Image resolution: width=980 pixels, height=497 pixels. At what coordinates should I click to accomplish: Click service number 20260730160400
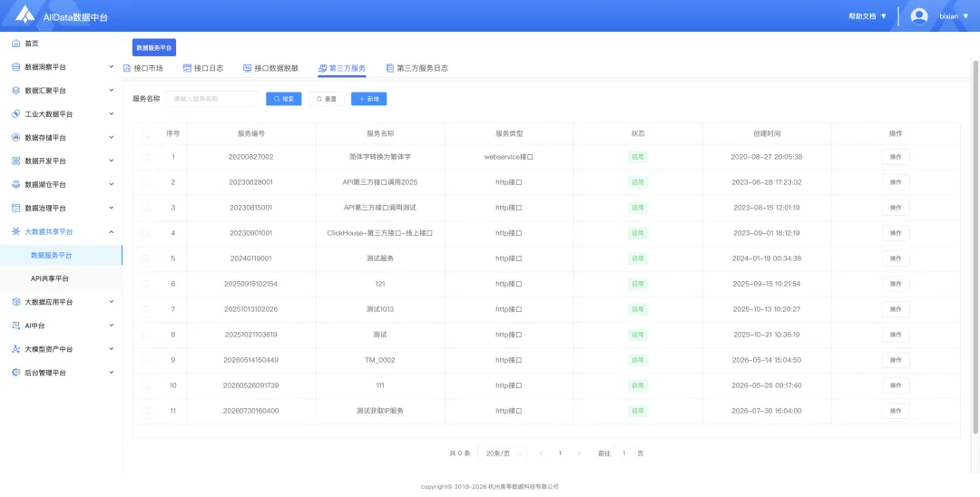(250, 411)
